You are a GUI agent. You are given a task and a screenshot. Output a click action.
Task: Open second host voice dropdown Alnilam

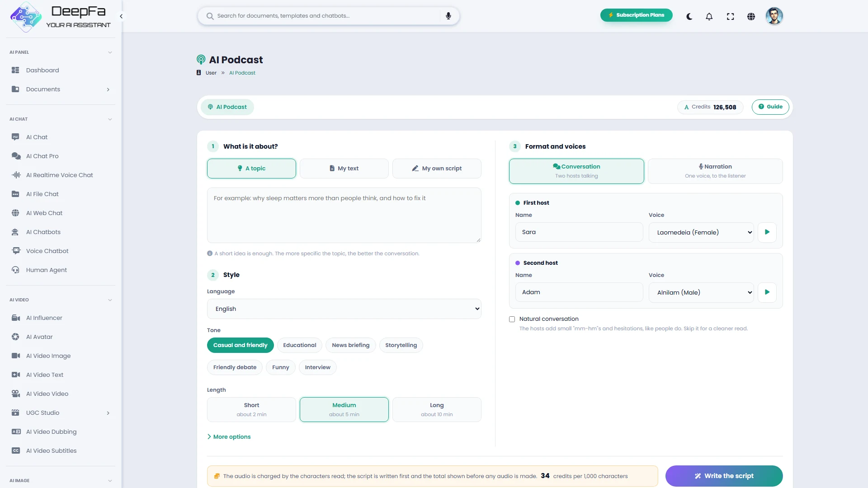701,292
